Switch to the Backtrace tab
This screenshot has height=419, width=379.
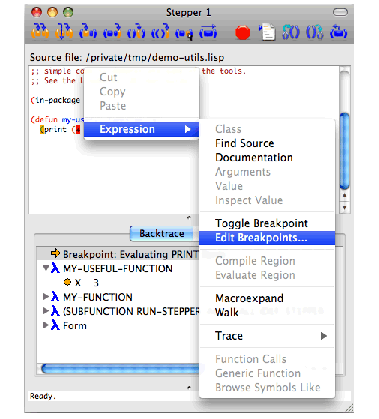pyautogui.click(x=162, y=233)
